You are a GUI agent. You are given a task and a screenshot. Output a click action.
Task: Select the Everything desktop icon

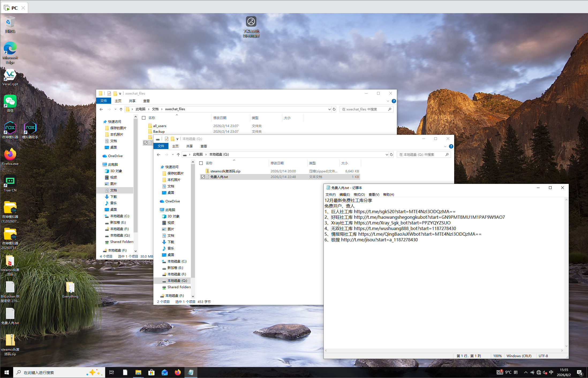[x=70, y=290]
